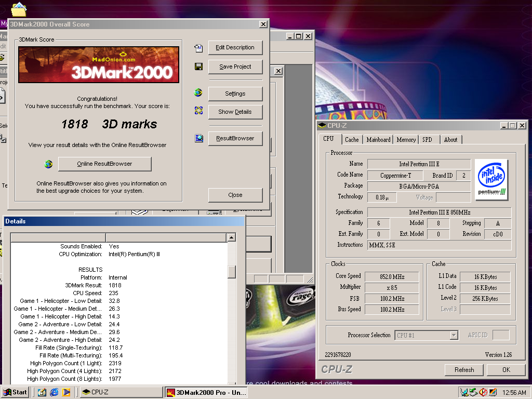This screenshot has height=399, width=532.
Task: Switch to the Mainboard tab in CPU-Z
Action: [378, 140]
